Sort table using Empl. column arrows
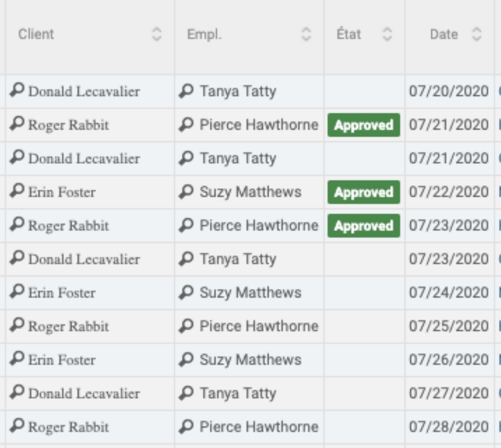 [x=306, y=34]
